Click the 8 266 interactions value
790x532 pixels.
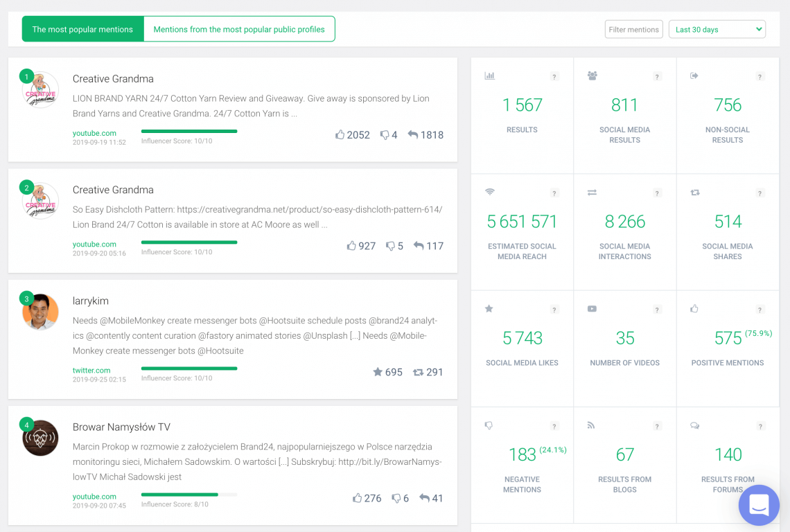point(625,221)
